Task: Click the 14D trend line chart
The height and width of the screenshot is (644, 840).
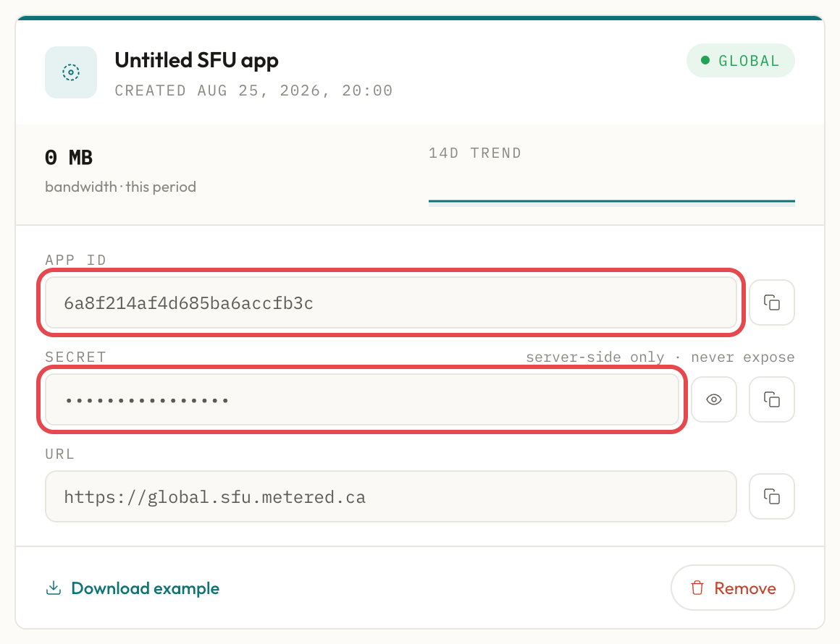Action: pos(611,201)
